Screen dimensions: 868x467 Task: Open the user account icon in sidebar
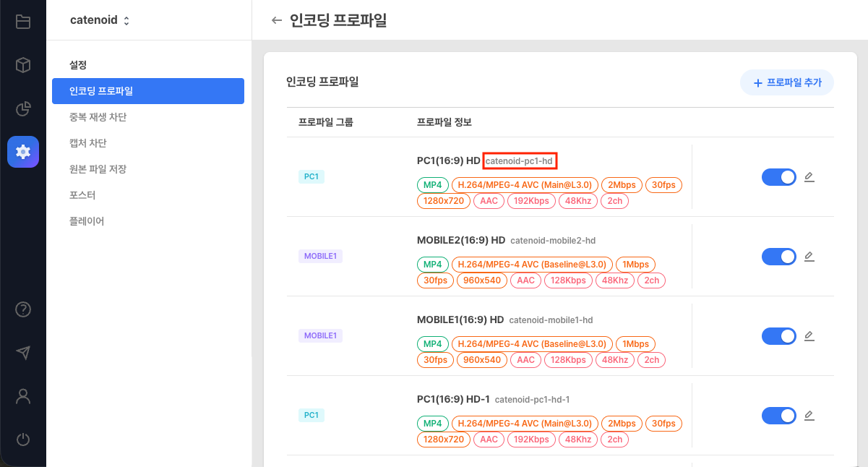pos(23,396)
